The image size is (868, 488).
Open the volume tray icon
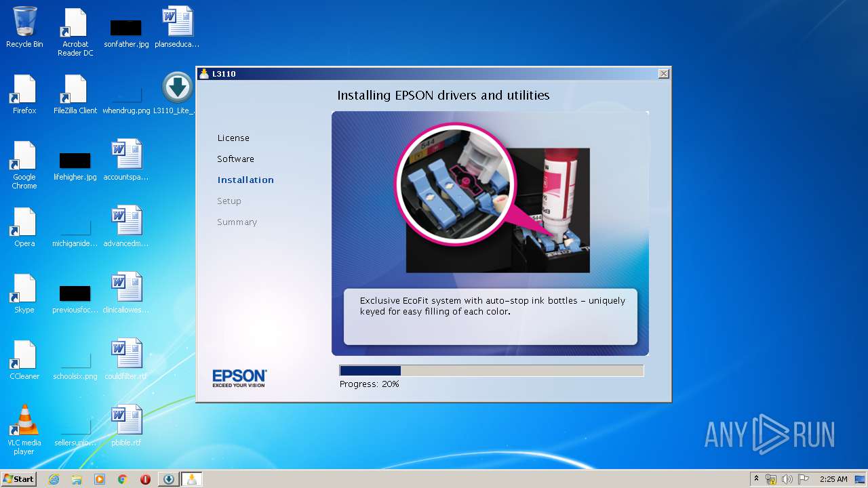click(787, 479)
